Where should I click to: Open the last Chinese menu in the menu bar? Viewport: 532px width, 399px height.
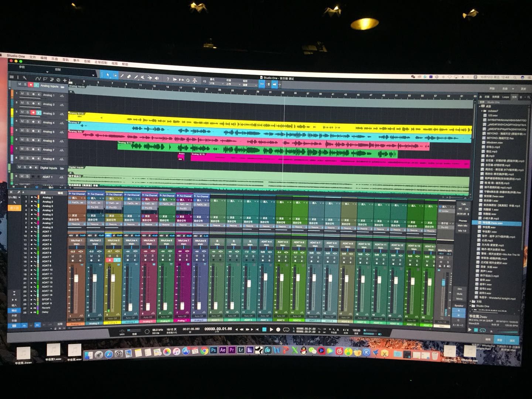click(125, 64)
